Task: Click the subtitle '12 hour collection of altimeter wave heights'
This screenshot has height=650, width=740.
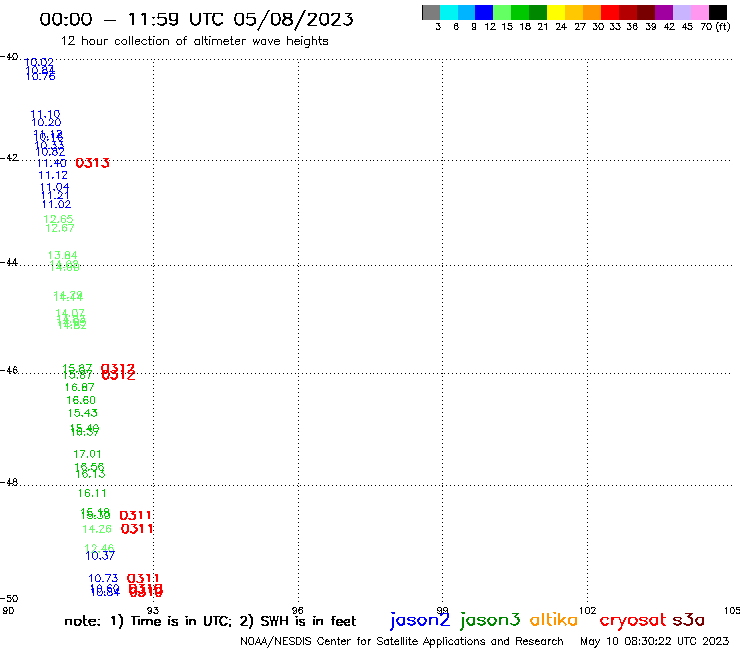Action: [194, 41]
